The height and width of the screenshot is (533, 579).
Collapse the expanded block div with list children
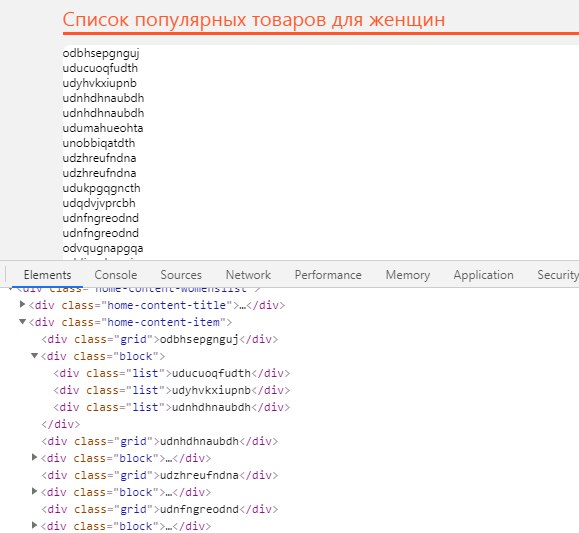point(34,356)
